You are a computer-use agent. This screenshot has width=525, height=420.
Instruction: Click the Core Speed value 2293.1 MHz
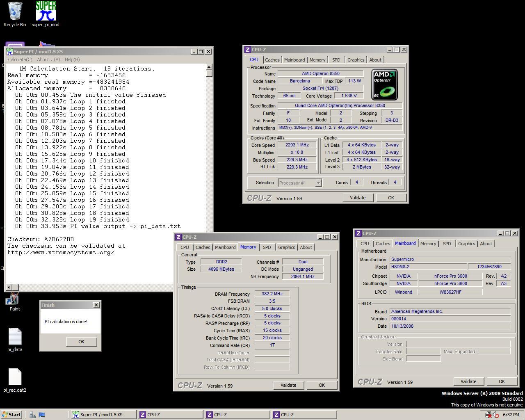point(297,145)
